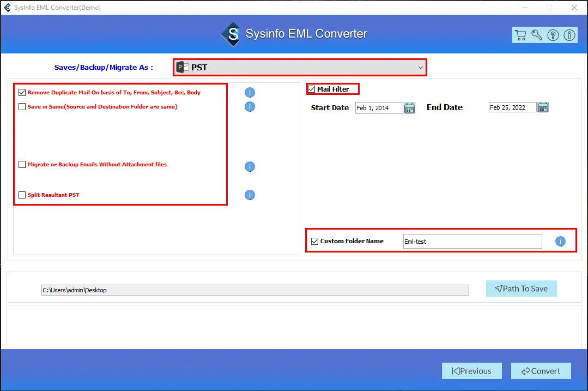Image resolution: width=588 pixels, height=391 pixels.
Task: Toggle the Custom Folder Name checkbox
Action: 314,241
